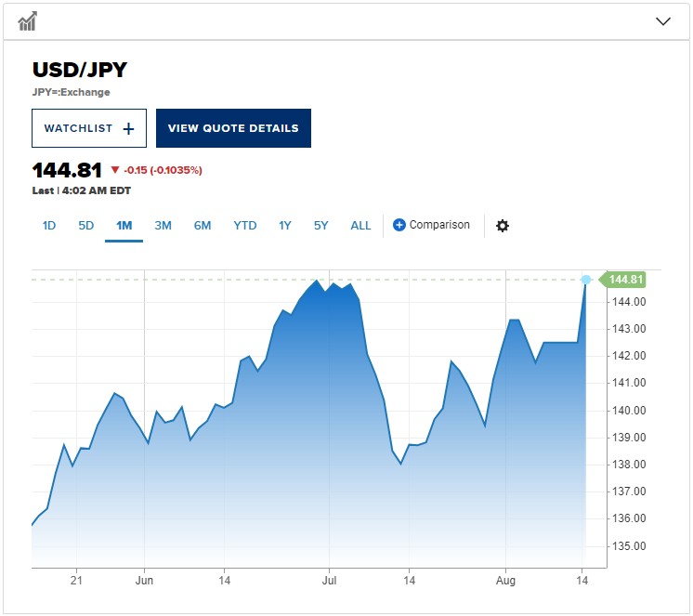Image resolution: width=693 pixels, height=616 pixels.
Task: Switch to the 5D time range
Action: pos(86,226)
